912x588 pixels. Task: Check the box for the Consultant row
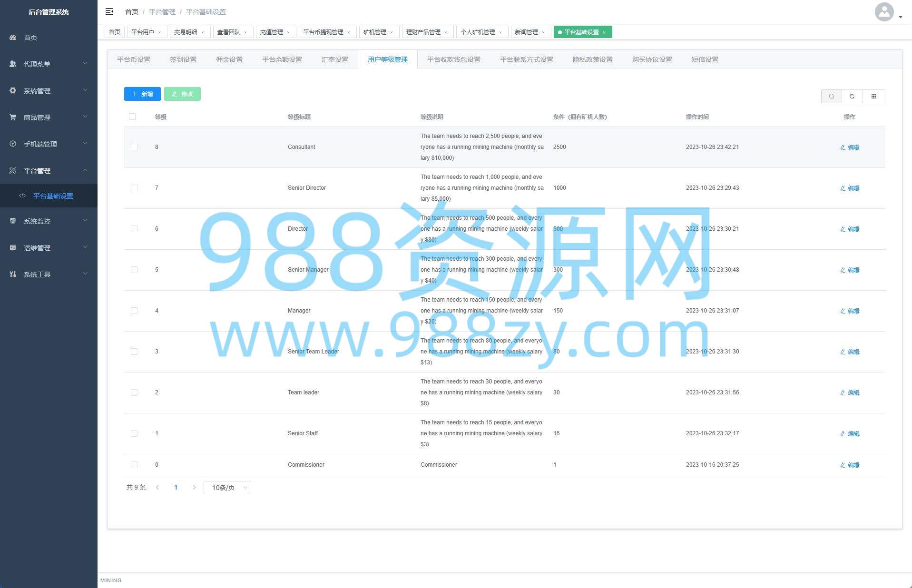pyautogui.click(x=134, y=147)
